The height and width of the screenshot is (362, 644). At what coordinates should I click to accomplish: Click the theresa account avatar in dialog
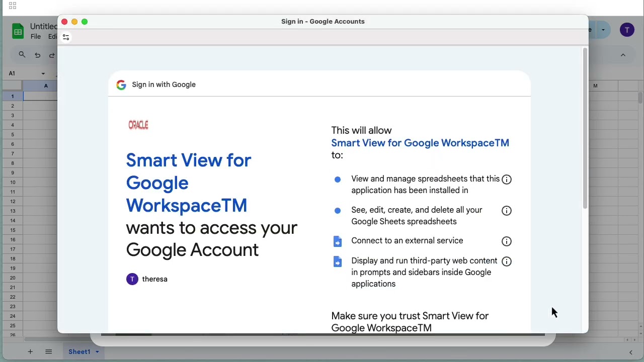[x=132, y=279]
